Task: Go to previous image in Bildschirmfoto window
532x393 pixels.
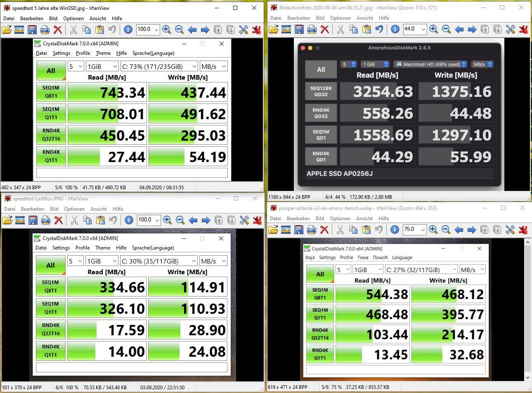Action: tap(459, 29)
